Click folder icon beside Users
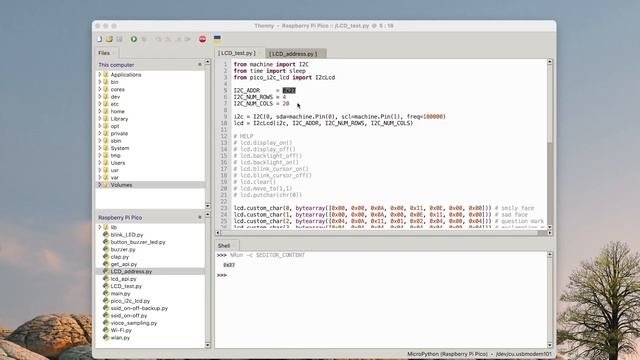 106,163
